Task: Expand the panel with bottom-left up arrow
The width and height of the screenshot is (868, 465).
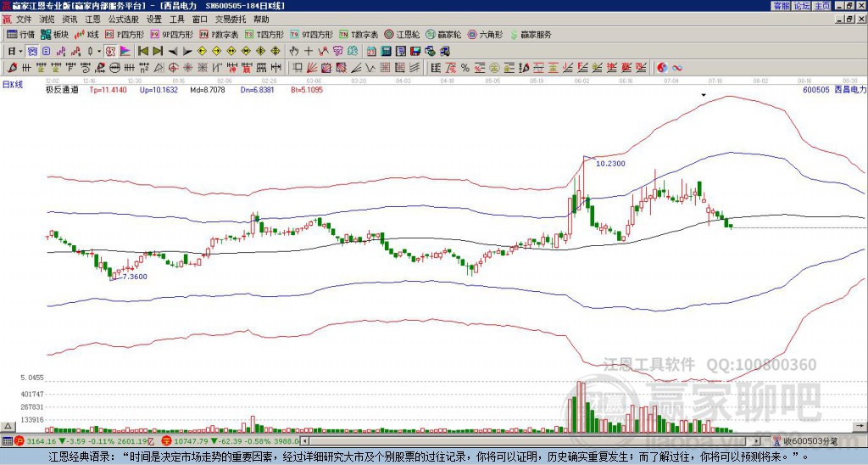Action: point(8,426)
